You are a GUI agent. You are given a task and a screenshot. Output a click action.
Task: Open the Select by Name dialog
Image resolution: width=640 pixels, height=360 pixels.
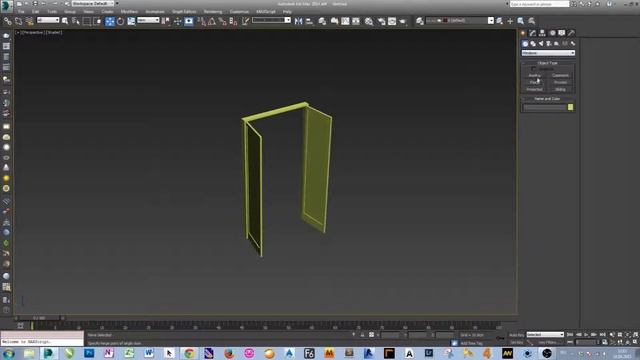pyautogui.click(x=76, y=21)
